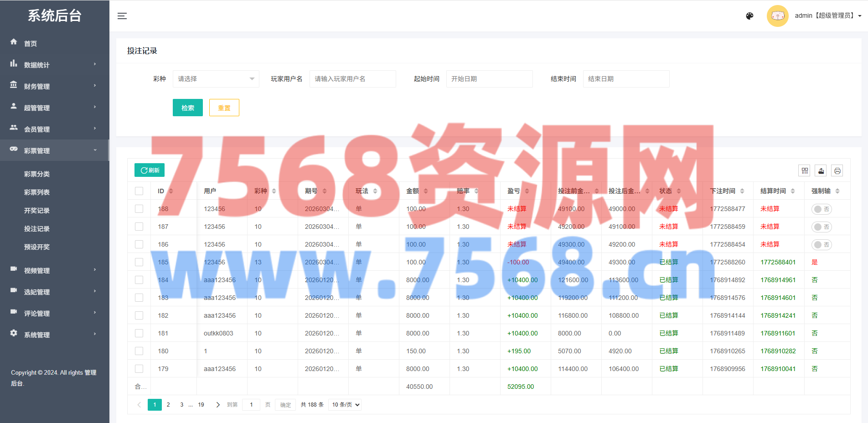868x423 pixels.
Task: Click the 重置 reset button
Action: (224, 108)
